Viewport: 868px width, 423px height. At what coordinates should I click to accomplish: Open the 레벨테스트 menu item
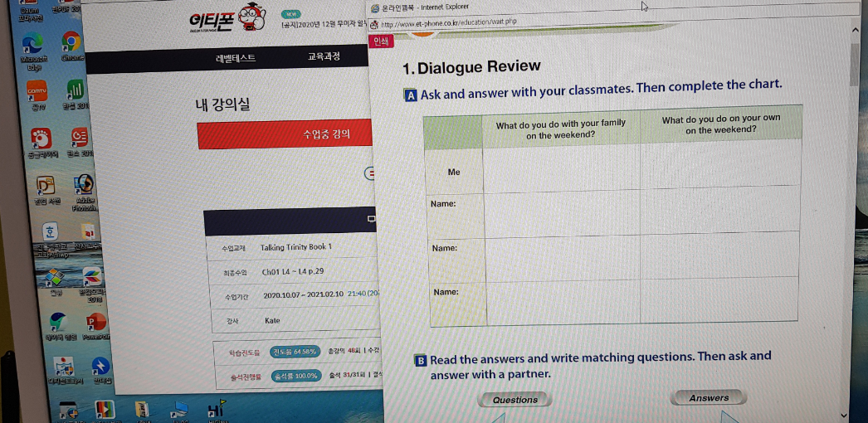coord(236,59)
